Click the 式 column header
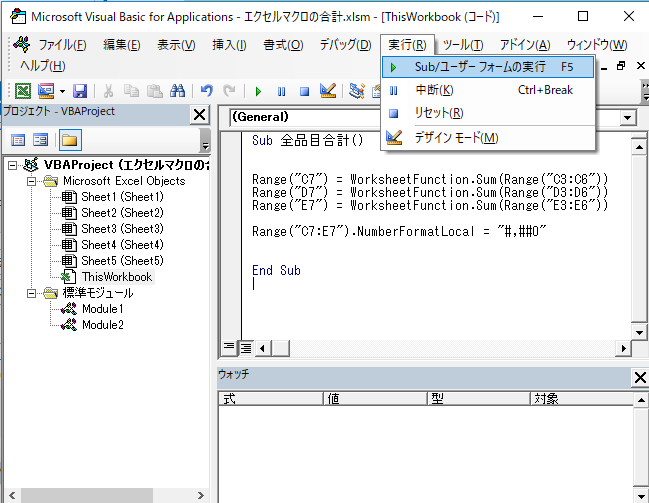Screen dimensions: 649x503 click(271, 399)
